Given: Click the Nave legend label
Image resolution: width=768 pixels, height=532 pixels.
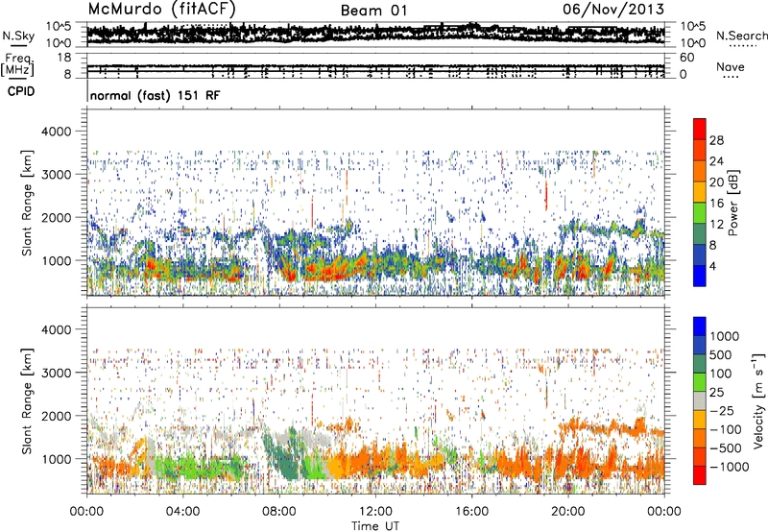Looking at the screenshot, I should pos(731,66).
